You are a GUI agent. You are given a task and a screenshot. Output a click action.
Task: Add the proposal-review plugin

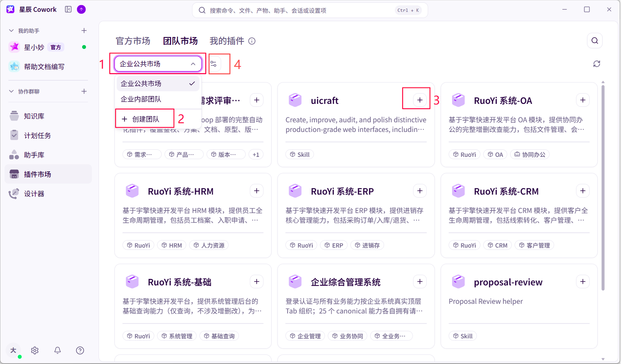[583, 282]
